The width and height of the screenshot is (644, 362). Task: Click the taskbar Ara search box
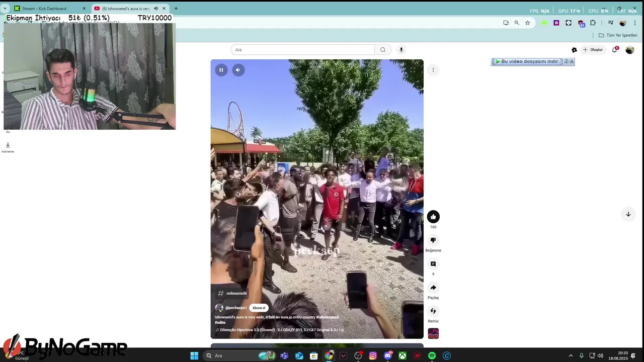point(240,355)
